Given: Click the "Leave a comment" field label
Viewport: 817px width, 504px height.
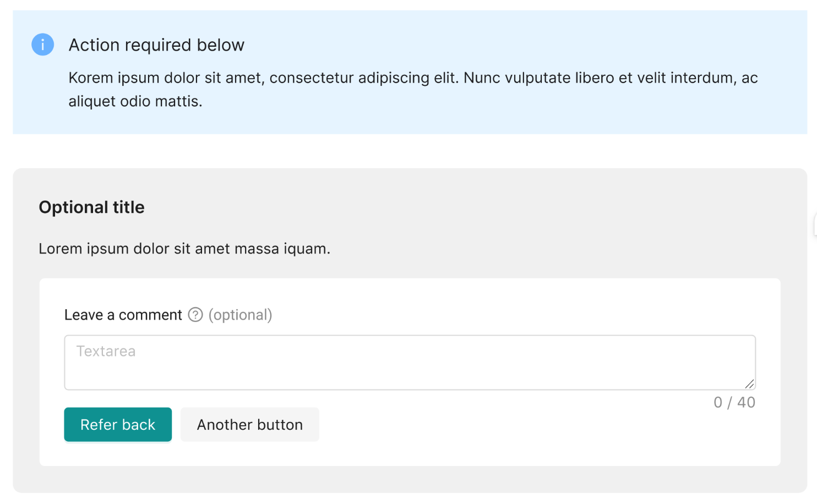Looking at the screenshot, I should pos(123,315).
